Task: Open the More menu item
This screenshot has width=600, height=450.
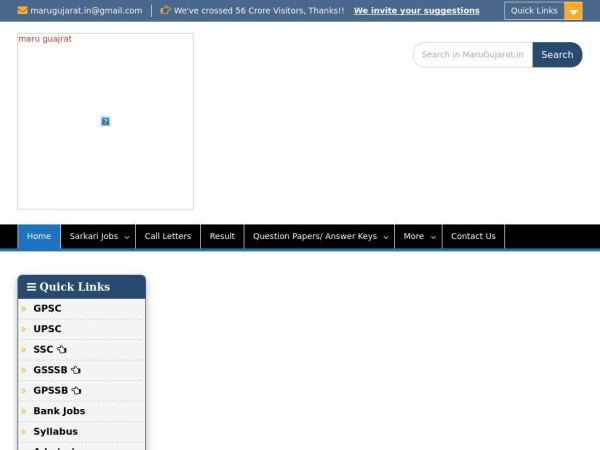Action: click(419, 236)
